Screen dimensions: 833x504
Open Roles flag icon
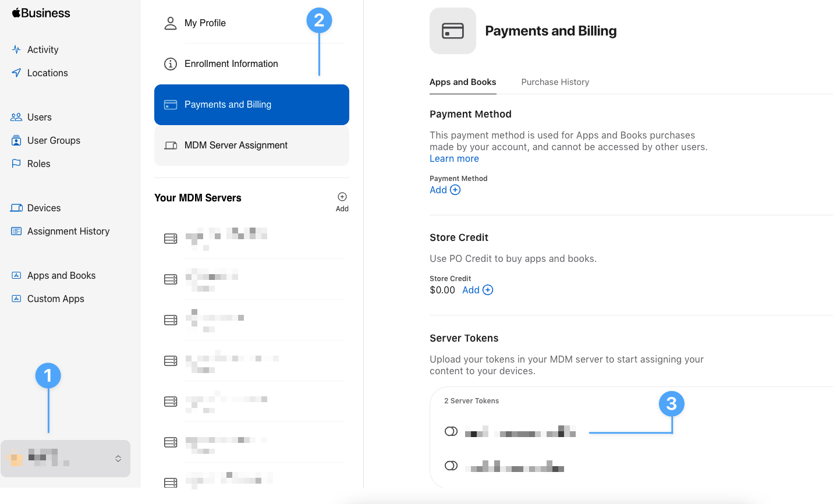tap(16, 164)
